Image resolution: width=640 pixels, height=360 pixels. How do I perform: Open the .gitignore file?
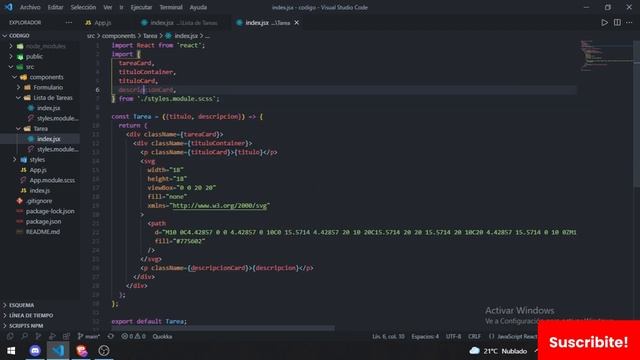click(x=38, y=201)
